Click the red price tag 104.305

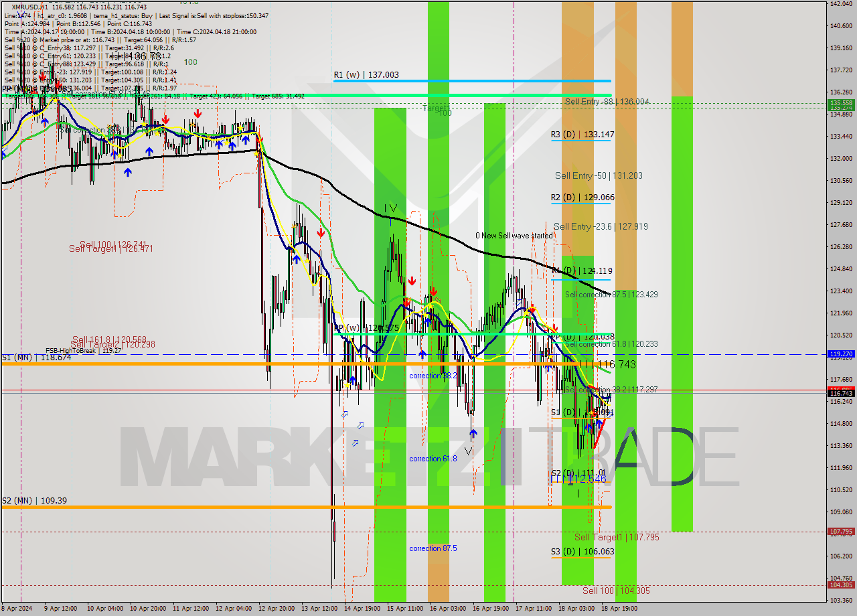coord(841,585)
